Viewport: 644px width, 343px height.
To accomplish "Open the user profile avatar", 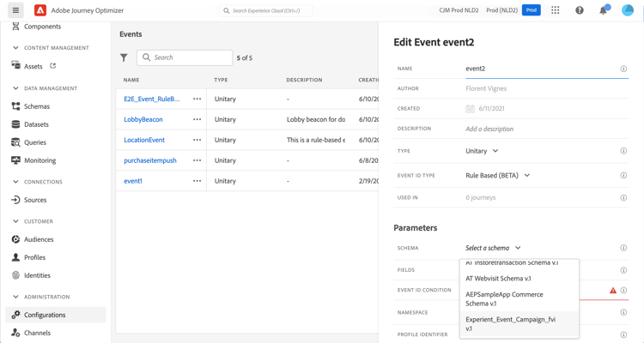I will [627, 10].
